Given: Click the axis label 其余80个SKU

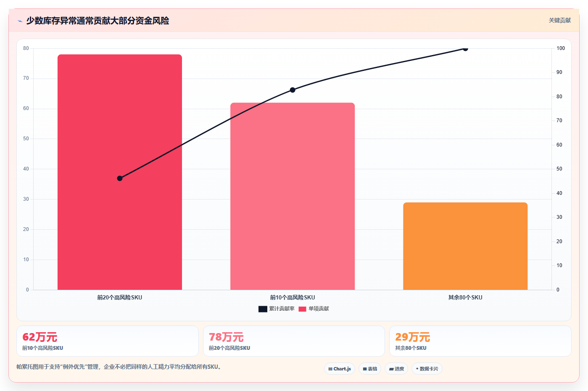Looking at the screenshot, I should [x=465, y=297].
